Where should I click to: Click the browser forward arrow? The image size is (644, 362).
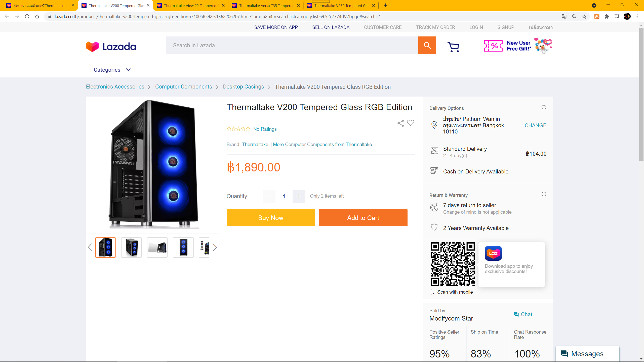17,16
